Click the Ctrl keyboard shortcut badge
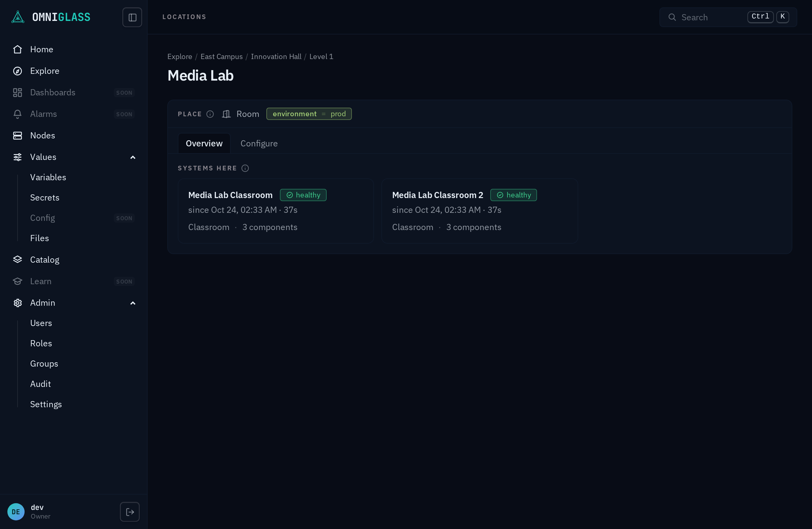Image resolution: width=812 pixels, height=529 pixels. pos(761,17)
